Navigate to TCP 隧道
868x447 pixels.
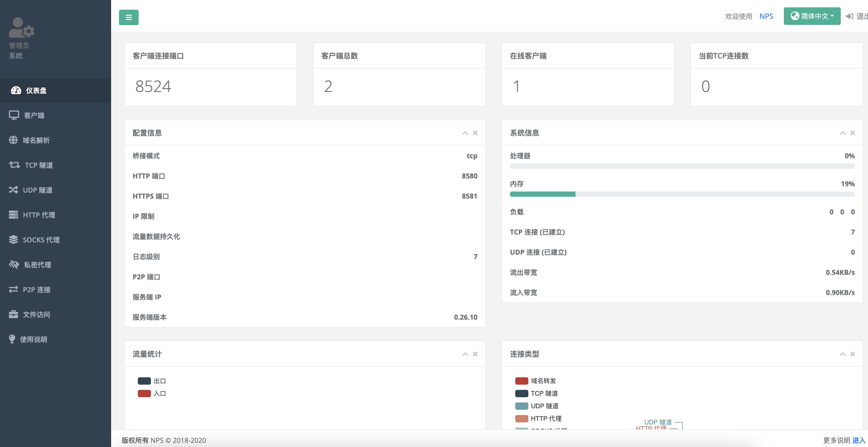pyautogui.click(x=37, y=165)
